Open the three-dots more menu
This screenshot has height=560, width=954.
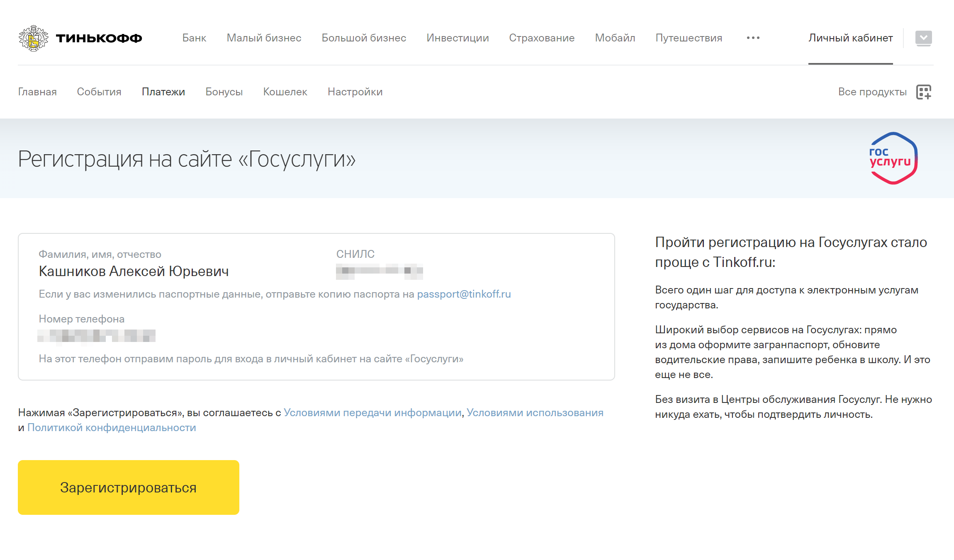pyautogui.click(x=753, y=38)
